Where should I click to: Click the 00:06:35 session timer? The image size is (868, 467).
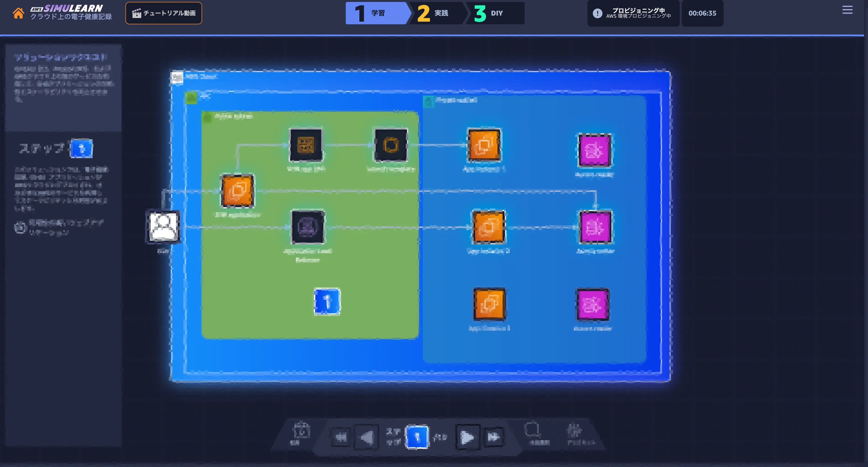coord(702,13)
